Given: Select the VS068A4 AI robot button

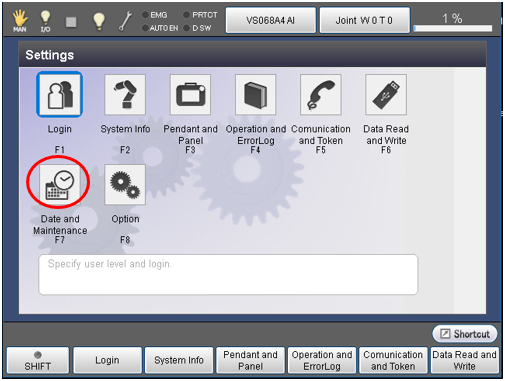Looking at the screenshot, I should [270, 20].
